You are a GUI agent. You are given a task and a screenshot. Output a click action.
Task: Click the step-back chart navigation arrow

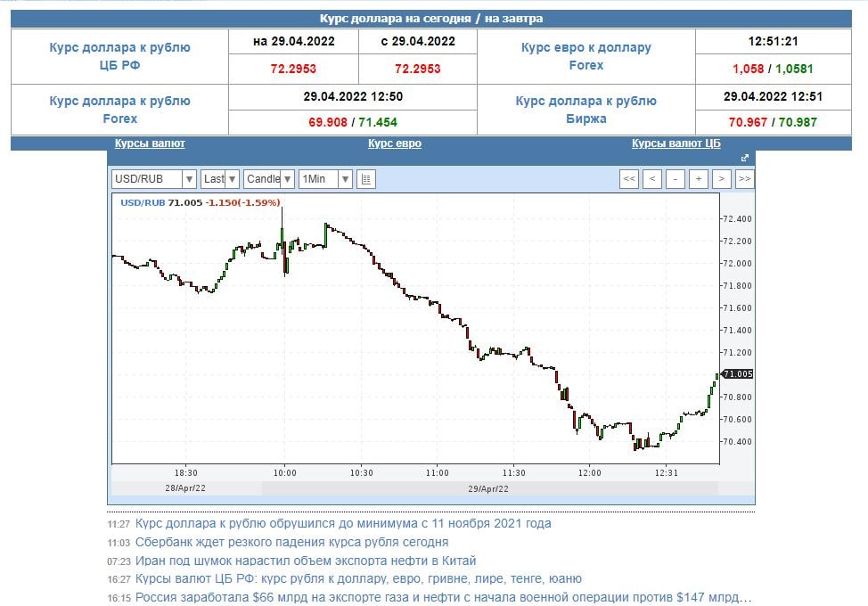pos(651,179)
